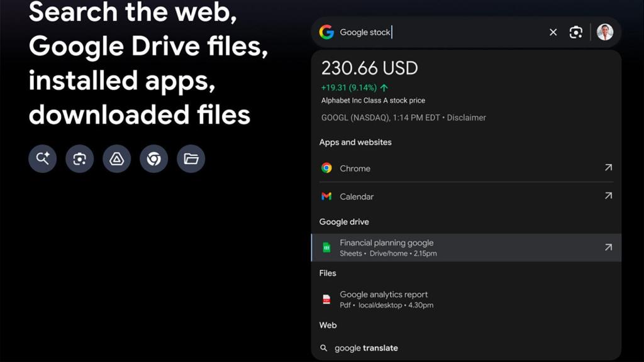
Task: Click the arrow next to Calendar result
Action: click(x=608, y=195)
